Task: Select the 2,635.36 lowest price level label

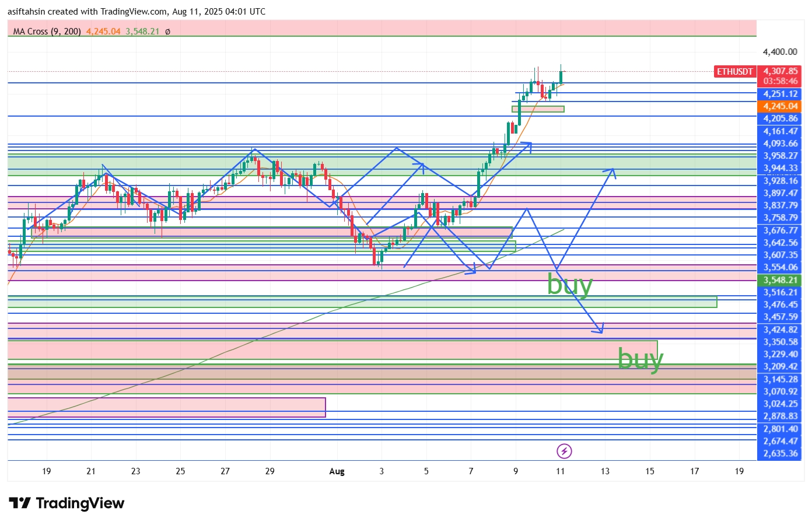Action: click(x=780, y=453)
